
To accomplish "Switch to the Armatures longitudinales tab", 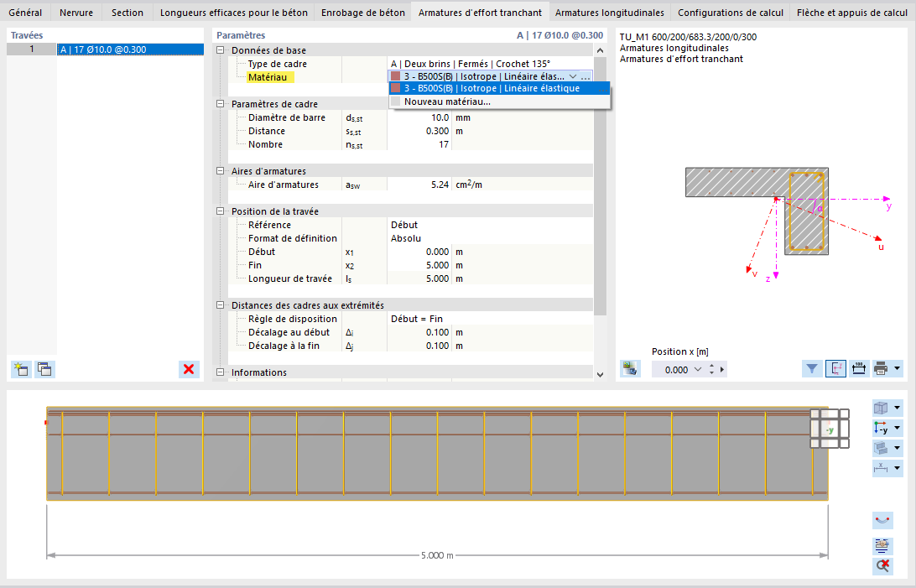I will pyautogui.click(x=609, y=13).
